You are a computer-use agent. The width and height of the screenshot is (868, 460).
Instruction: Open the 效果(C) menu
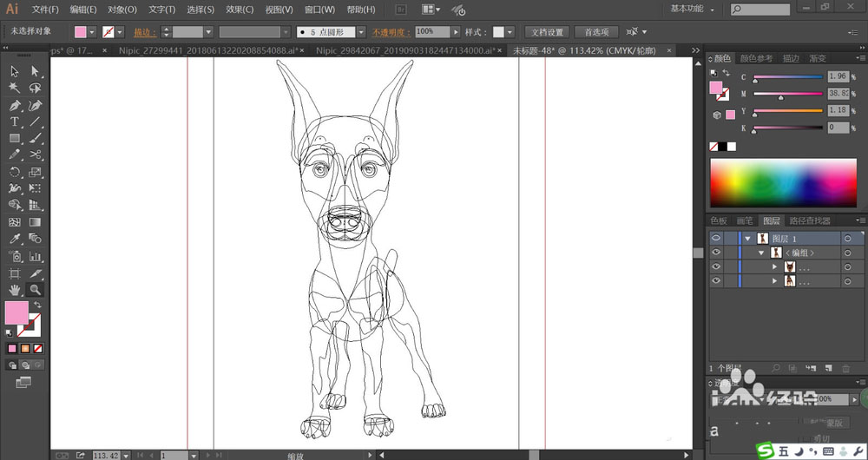click(240, 10)
